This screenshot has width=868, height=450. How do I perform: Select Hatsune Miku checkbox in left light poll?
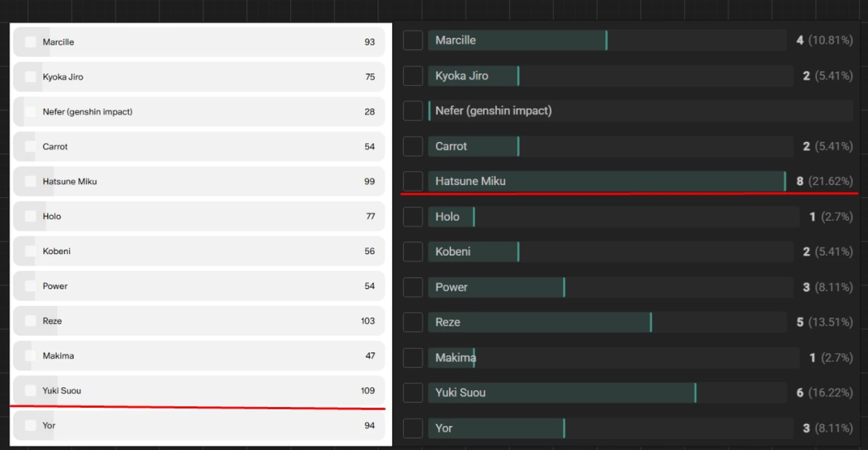click(x=30, y=181)
